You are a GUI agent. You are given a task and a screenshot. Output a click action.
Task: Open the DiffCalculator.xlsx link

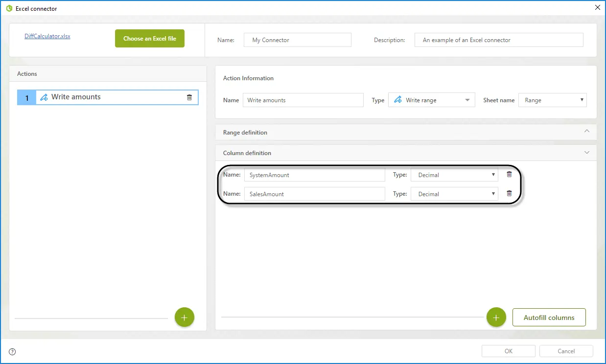(x=47, y=36)
